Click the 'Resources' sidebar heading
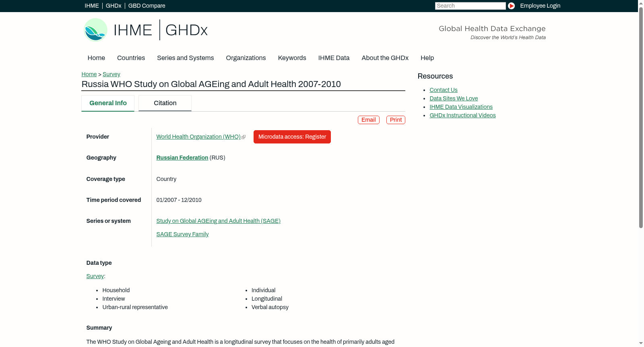 click(x=435, y=77)
